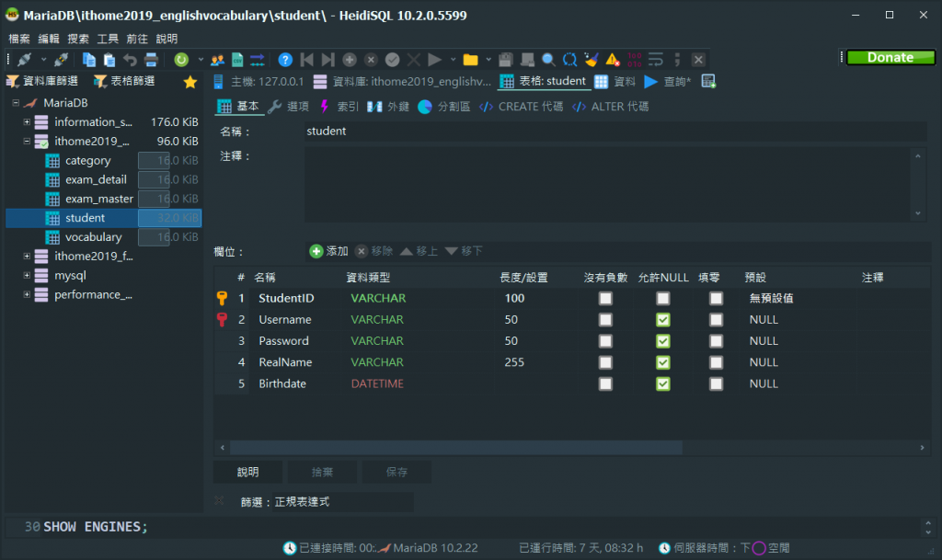Click the Donate button
Image resolution: width=942 pixels, height=560 pixels.
coord(890,58)
